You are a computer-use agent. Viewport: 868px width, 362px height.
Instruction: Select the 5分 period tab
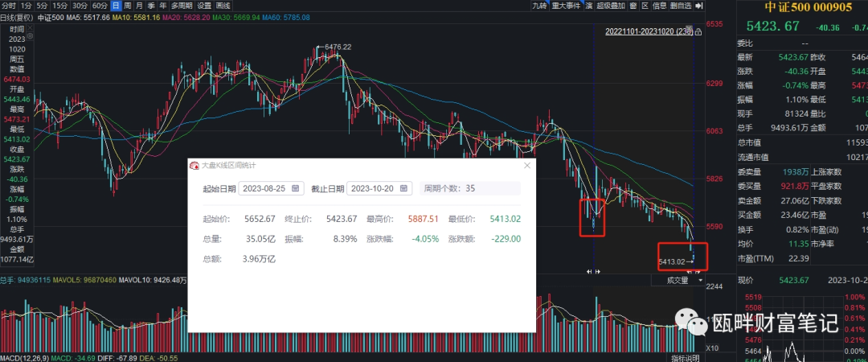coord(42,6)
